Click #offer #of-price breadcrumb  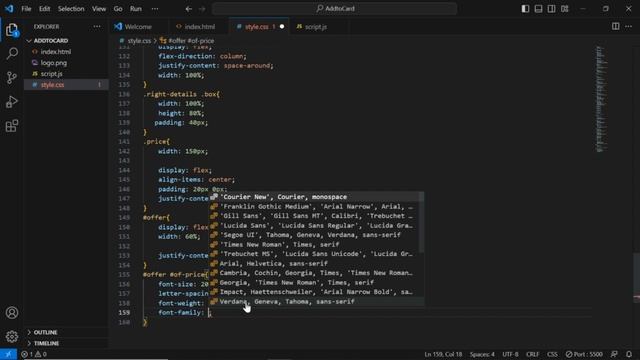point(191,41)
